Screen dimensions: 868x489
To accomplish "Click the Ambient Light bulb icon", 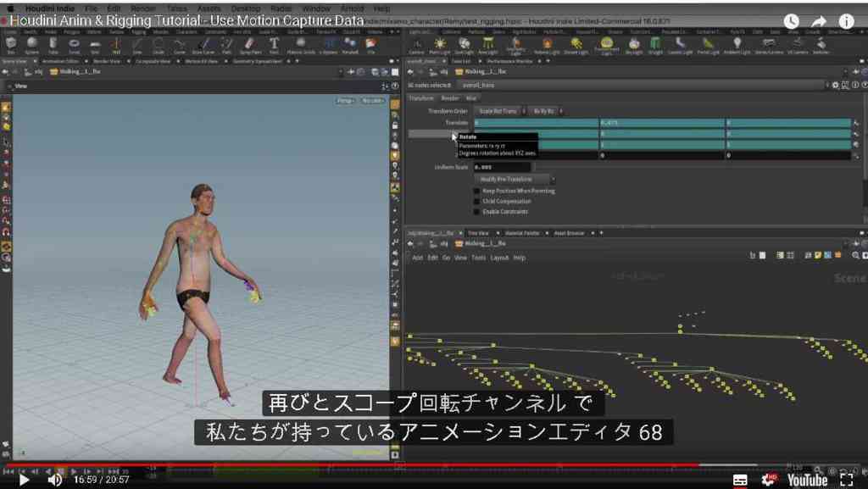I will 737,43.
